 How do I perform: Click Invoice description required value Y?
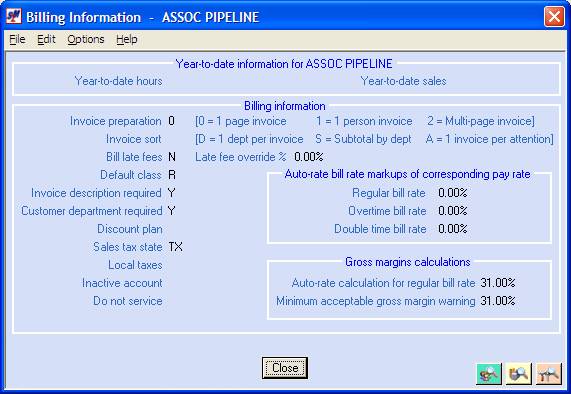coord(172,193)
